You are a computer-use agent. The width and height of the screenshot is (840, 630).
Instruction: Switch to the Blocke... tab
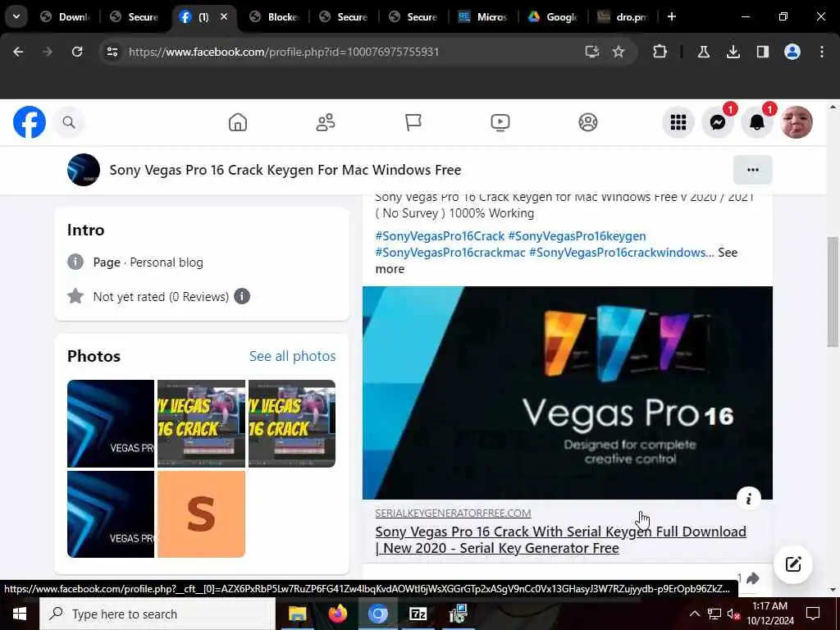pos(274,17)
